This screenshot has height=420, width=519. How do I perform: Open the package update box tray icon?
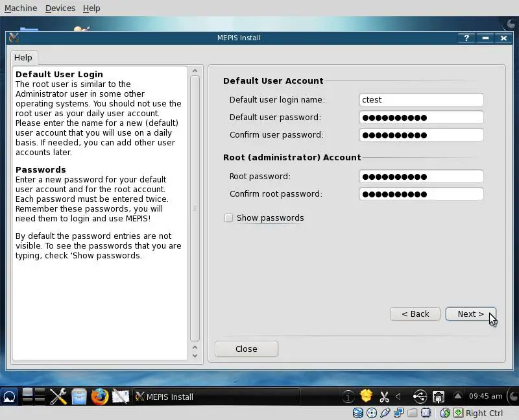tap(366, 396)
